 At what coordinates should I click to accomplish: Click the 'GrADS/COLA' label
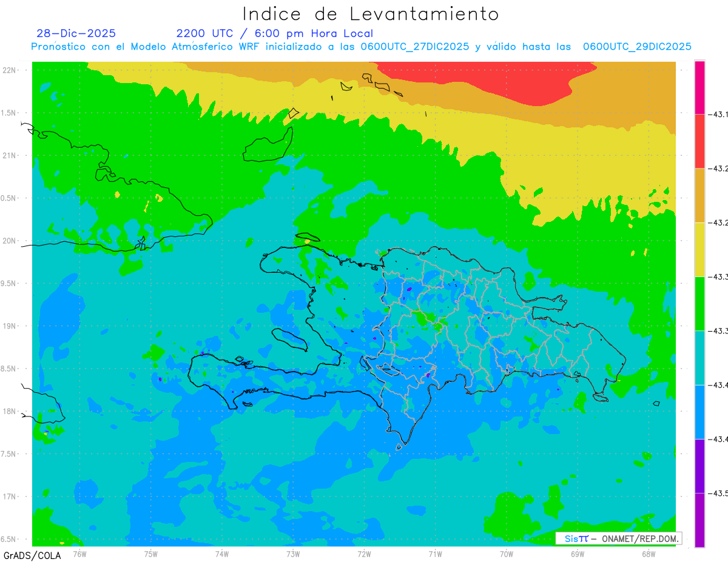(x=32, y=555)
